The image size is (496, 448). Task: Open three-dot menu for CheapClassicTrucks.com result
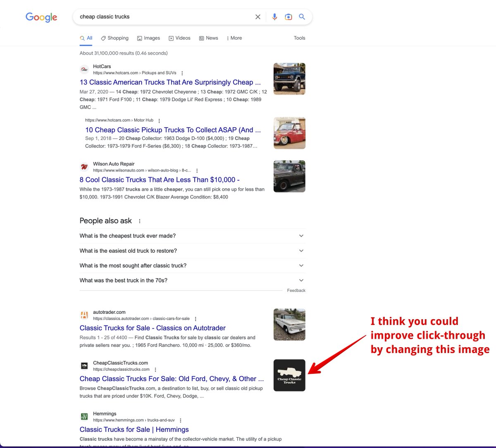[x=155, y=370]
